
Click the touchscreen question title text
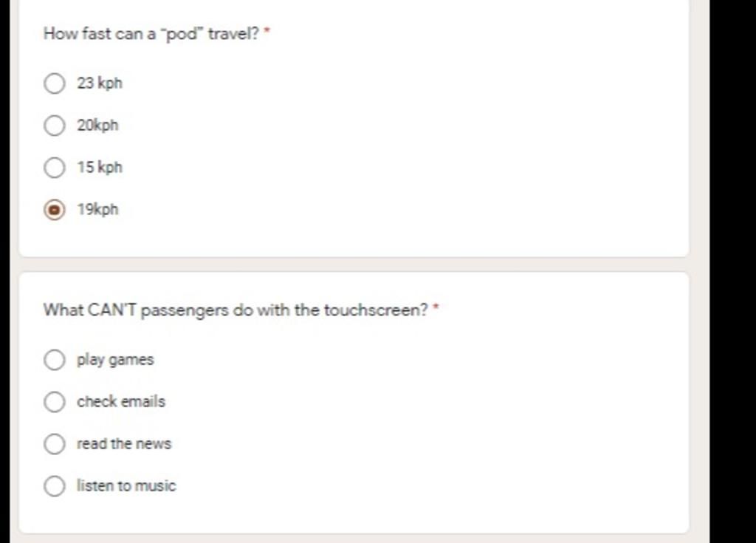point(236,310)
